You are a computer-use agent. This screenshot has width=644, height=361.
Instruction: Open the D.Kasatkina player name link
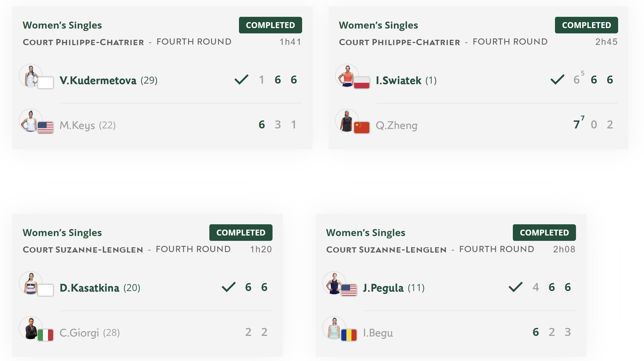[89, 288]
